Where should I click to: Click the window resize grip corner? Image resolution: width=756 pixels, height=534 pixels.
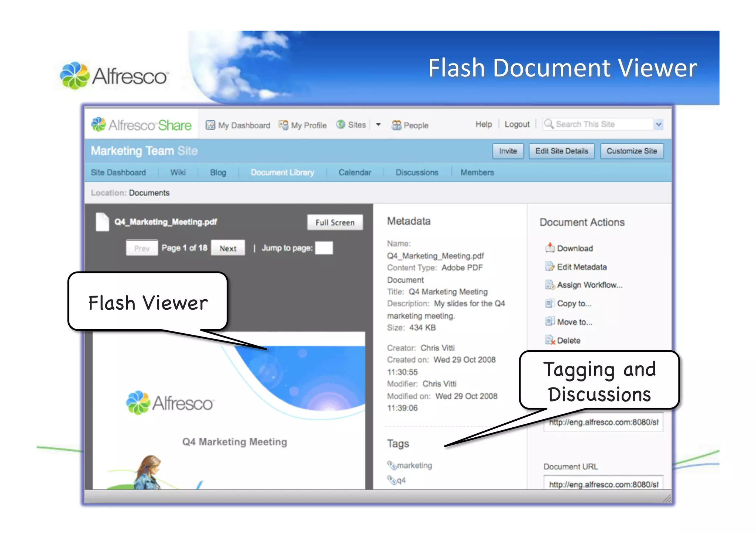(667, 498)
